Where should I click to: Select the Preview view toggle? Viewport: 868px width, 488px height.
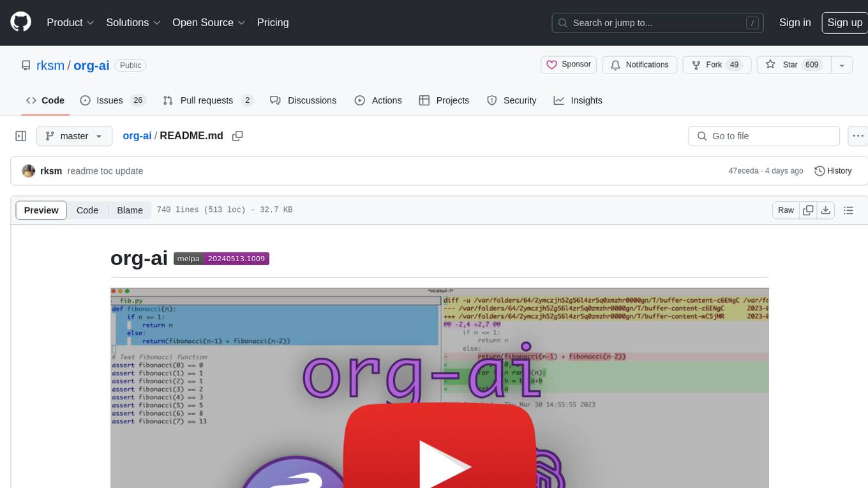click(41, 210)
